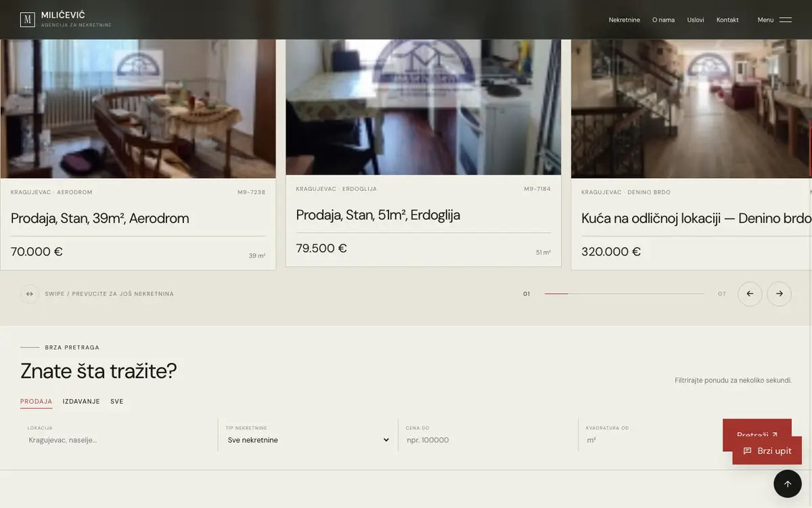Image resolution: width=812 pixels, height=508 pixels.
Task: Click listing code M9-7184
Action: pyautogui.click(x=537, y=189)
